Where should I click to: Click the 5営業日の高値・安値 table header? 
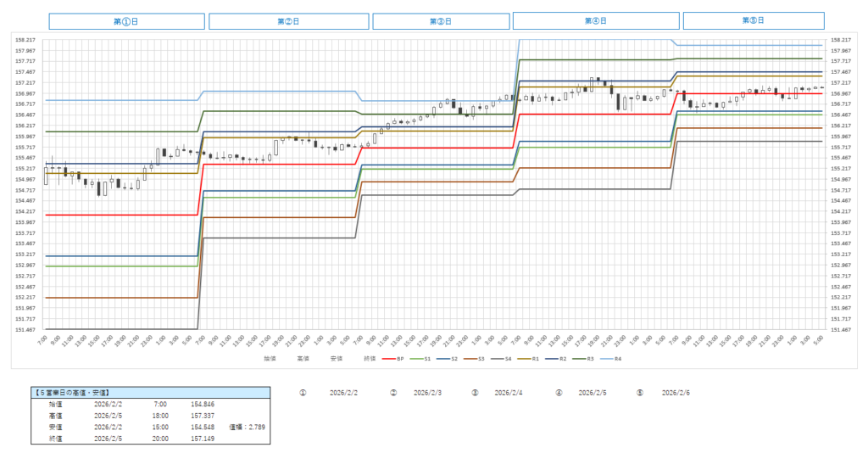tap(68, 393)
